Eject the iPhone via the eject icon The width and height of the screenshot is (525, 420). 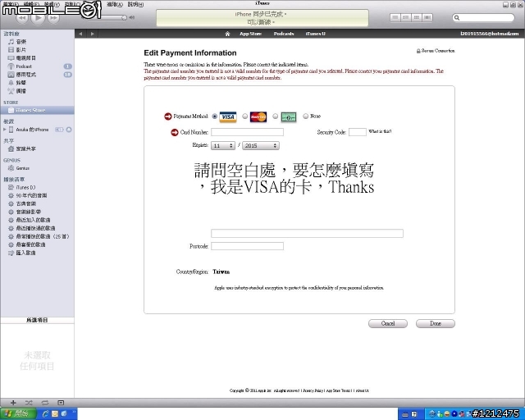69,130
